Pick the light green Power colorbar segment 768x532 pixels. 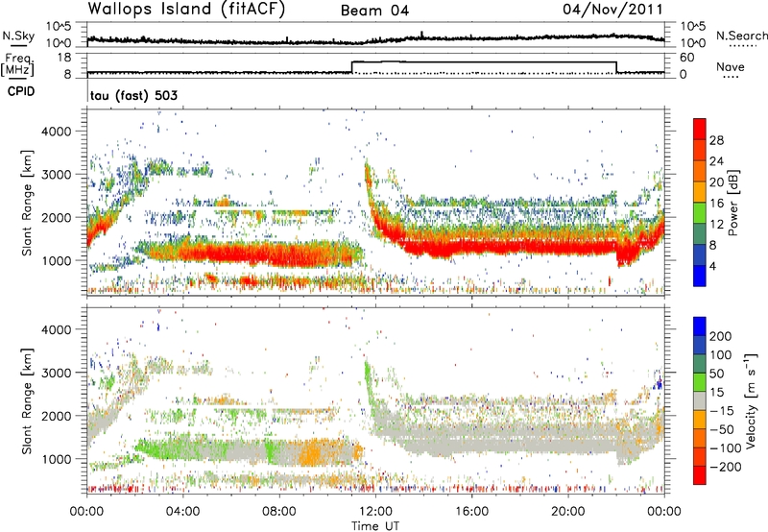click(x=700, y=213)
